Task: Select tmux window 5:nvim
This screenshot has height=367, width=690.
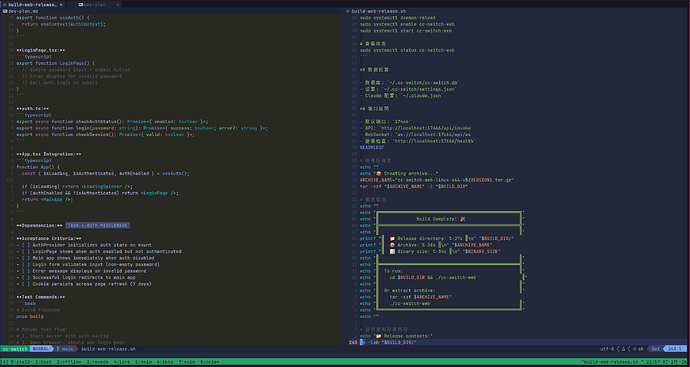Action: [143, 362]
